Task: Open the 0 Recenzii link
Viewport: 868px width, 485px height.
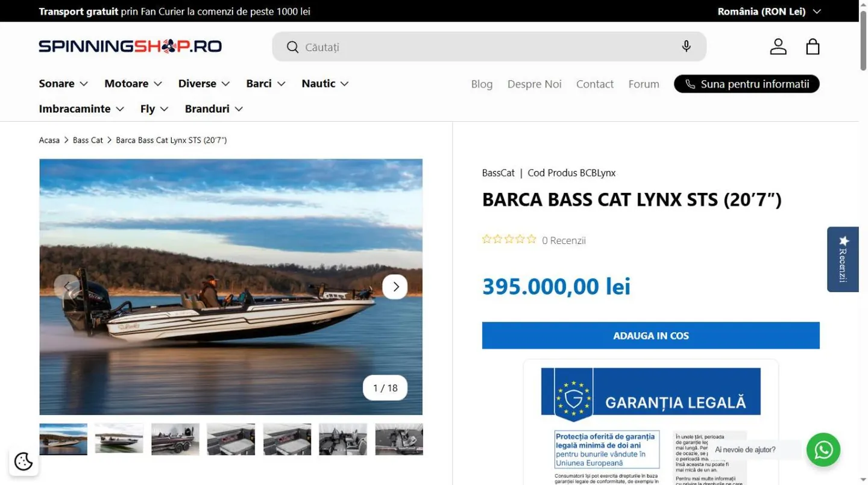Action: click(564, 240)
